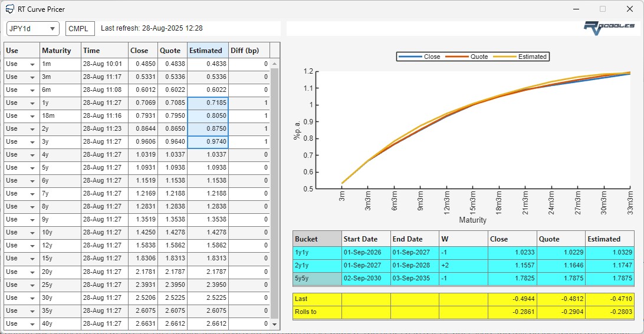
Task: Click the Rolls to row label
Action: click(x=317, y=312)
